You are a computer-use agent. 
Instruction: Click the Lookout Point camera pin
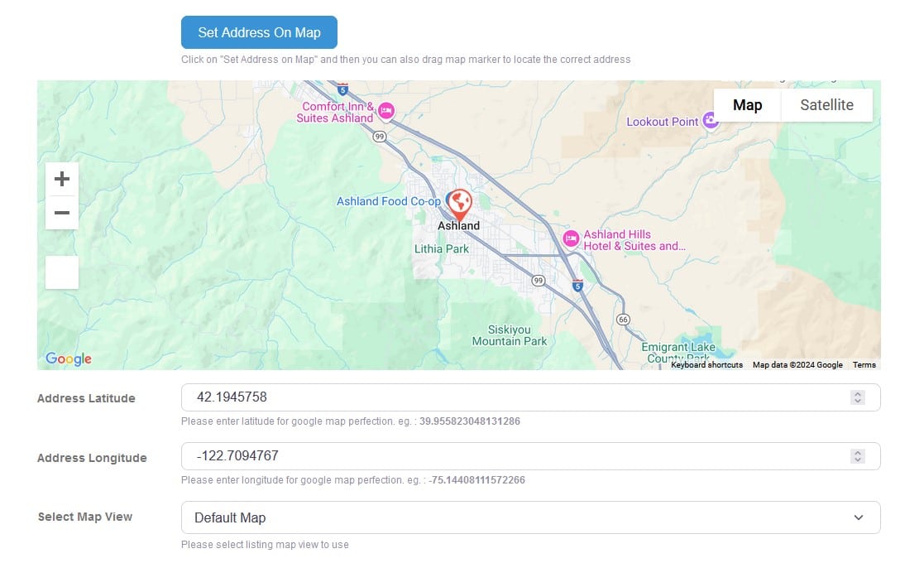click(711, 121)
